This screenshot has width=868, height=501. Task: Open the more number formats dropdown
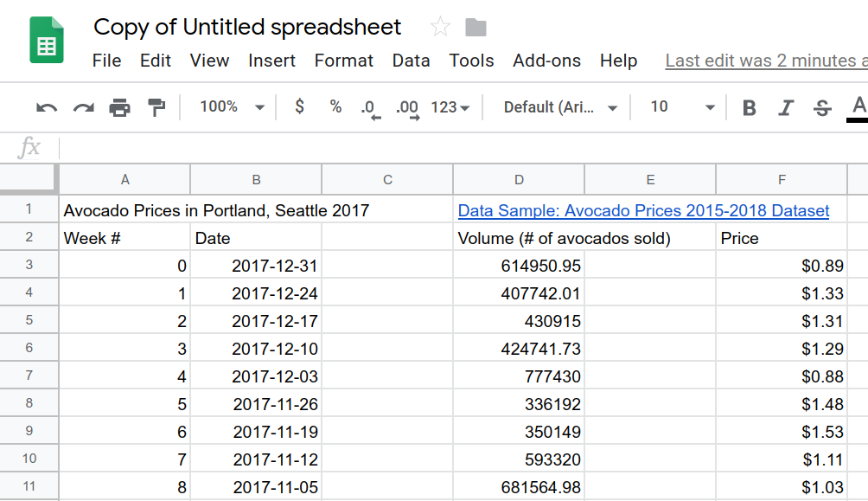[x=450, y=106]
